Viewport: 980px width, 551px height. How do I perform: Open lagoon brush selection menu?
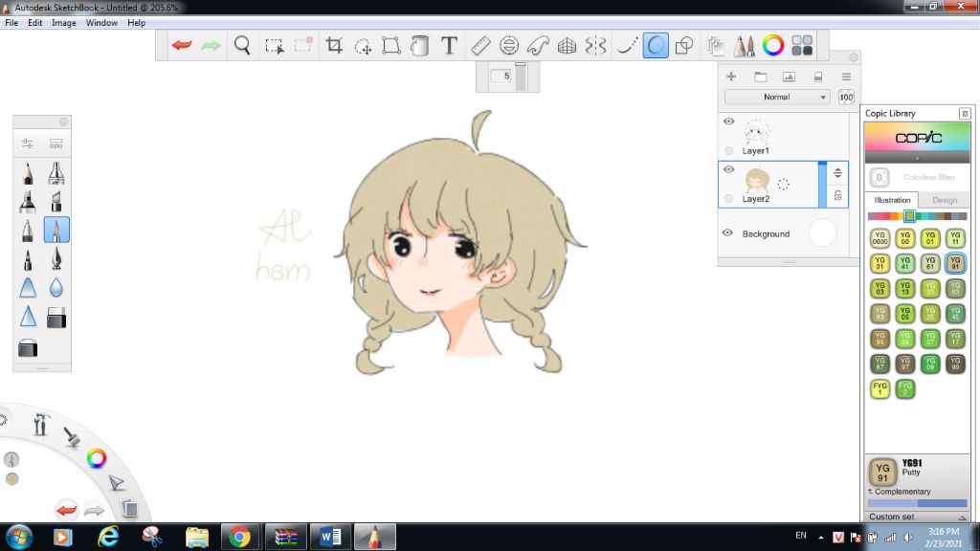(x=72, y=436)
